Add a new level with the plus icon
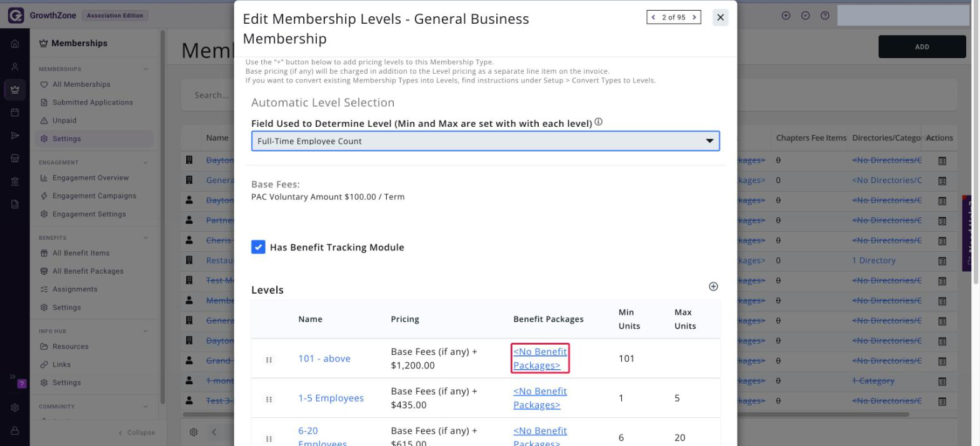 (x=713, y=286)
